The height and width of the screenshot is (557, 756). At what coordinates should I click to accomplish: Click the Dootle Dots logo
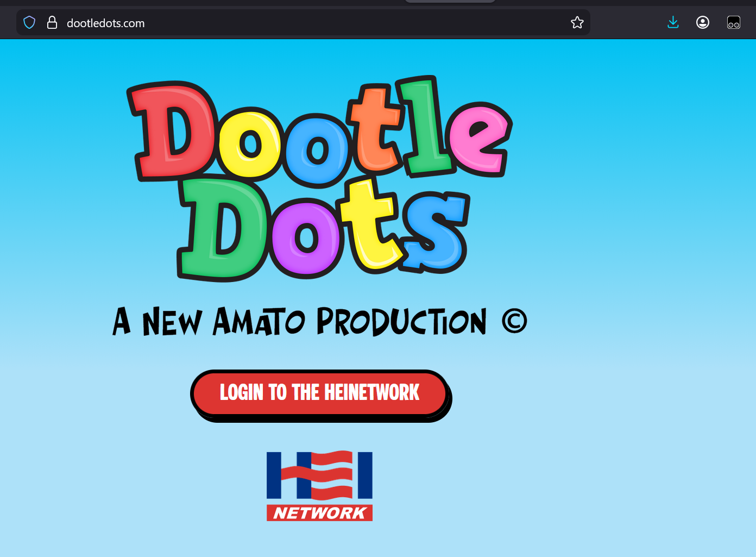tap(320, 178)
